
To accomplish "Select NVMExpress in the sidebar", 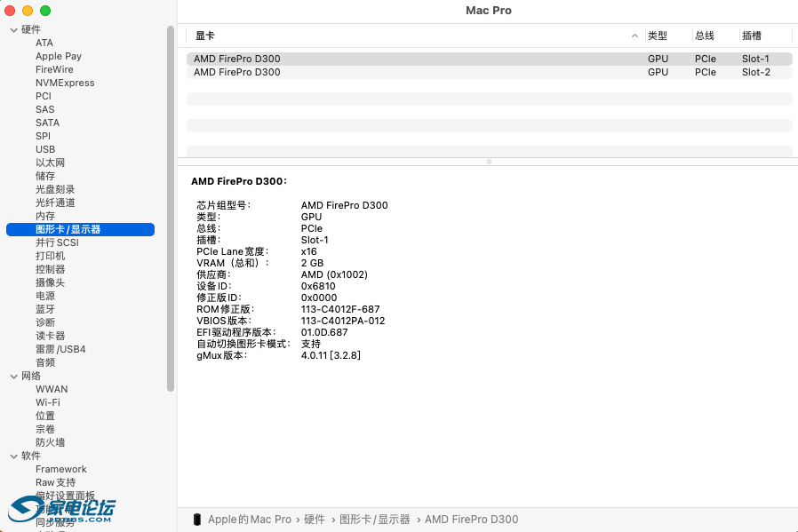I will click(x=65, y=83).
